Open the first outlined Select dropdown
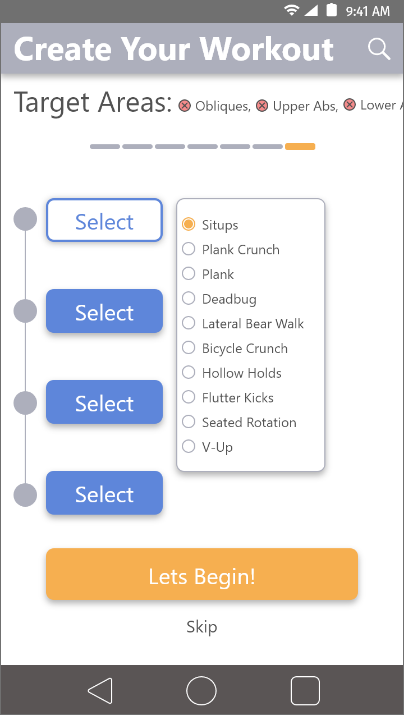This screenshot has height=715, width=404. 104,220
